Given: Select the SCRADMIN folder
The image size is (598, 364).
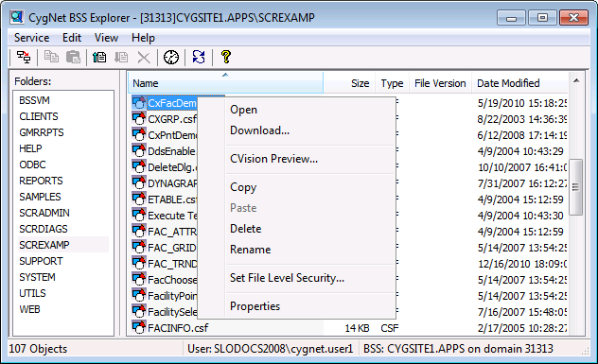Looking at the screenshot, I should pos(44,213).
